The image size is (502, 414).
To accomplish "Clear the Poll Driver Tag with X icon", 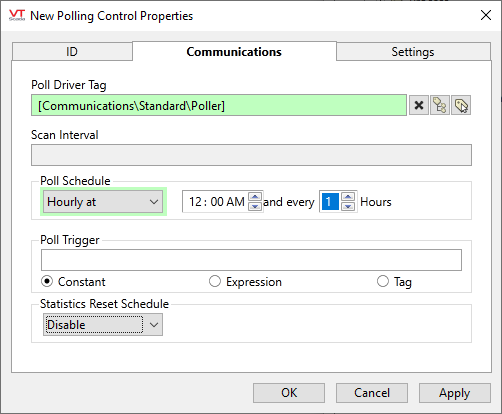I will coord(419,105).
